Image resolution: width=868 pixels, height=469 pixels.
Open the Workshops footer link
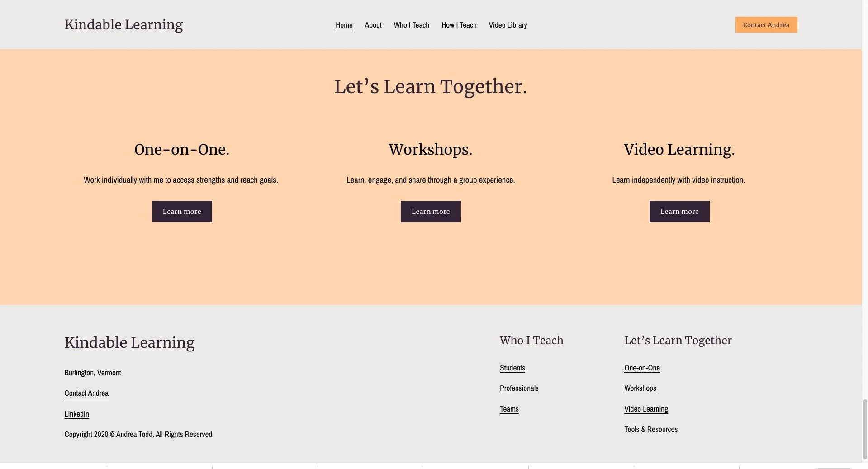point(640,388)
